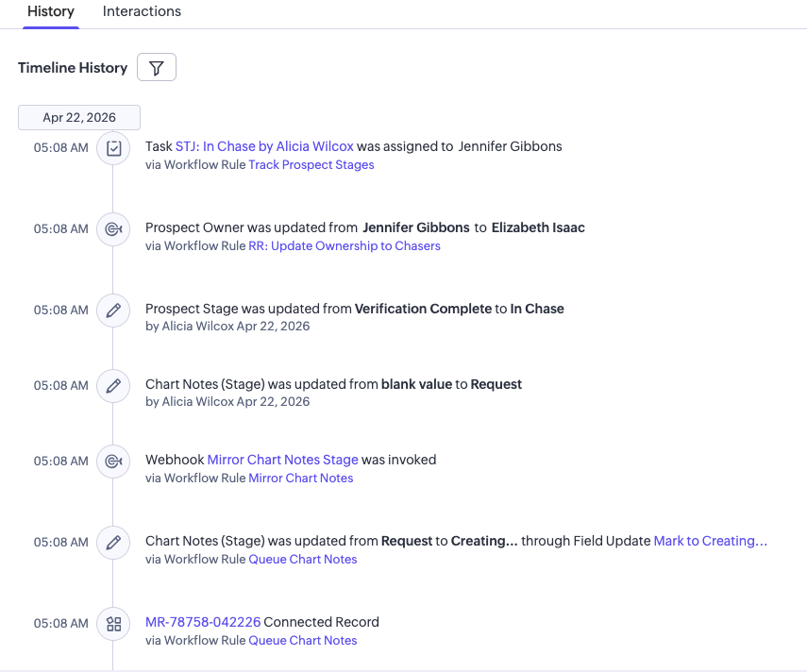The image size is (807, 672).
Task: Open the Mirror Chart Notes Stage webhook
Action: pyautogui.click(x=282, y=460)
